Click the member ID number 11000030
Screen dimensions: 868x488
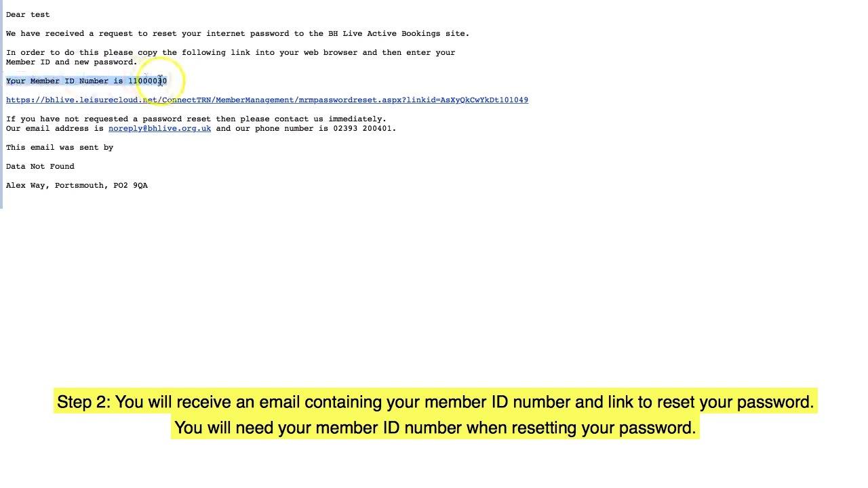[148, 81]
